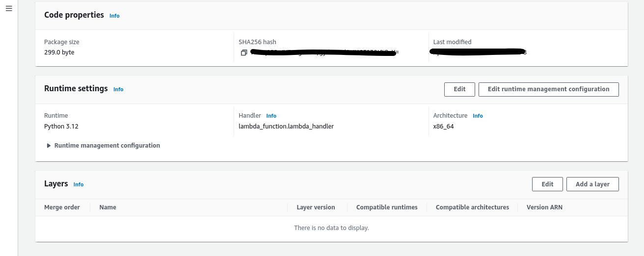Select the Name column header
This screenshot has width=644, height=256.
(x=107, y=207)
